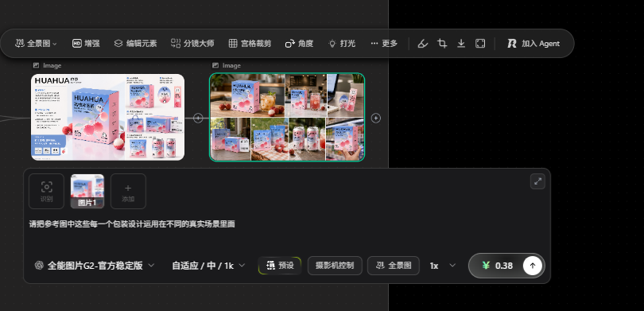
Task: Select the HUAHUA packaging design image thumbnail
Action: [x=108, y=117]
